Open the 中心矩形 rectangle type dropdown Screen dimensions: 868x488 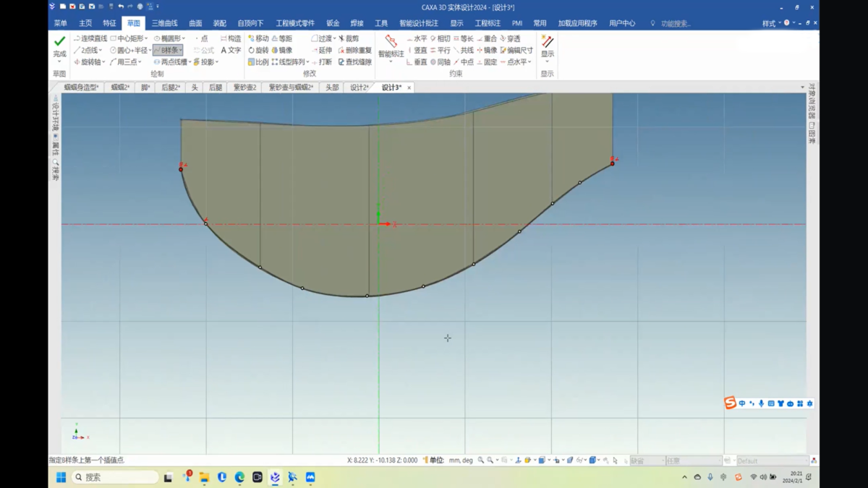click(146, 38)
